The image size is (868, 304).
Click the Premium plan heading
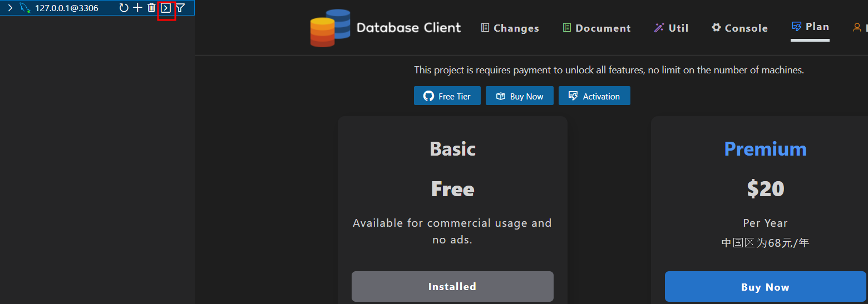click(765, 149)
